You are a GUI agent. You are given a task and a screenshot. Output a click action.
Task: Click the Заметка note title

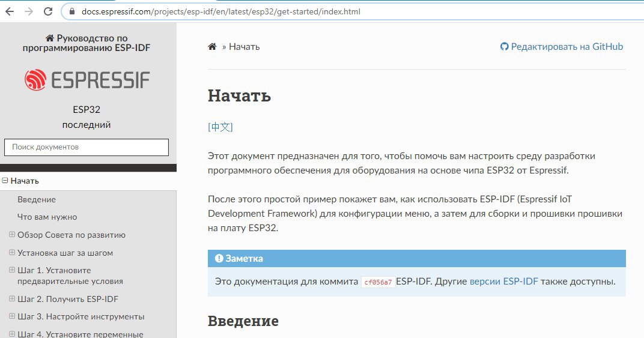pyautogui.click(x=245, y=258)
